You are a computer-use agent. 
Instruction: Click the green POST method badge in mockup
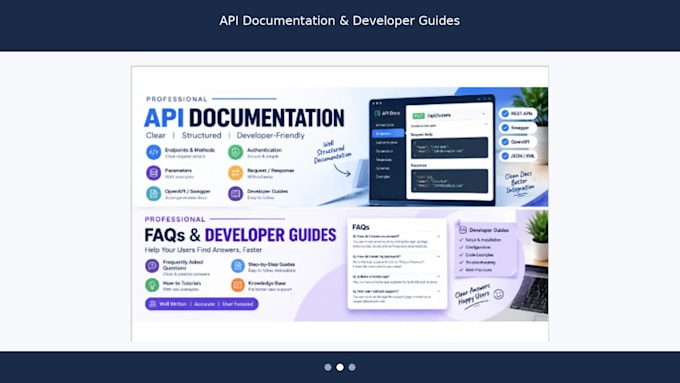[418, 116]
